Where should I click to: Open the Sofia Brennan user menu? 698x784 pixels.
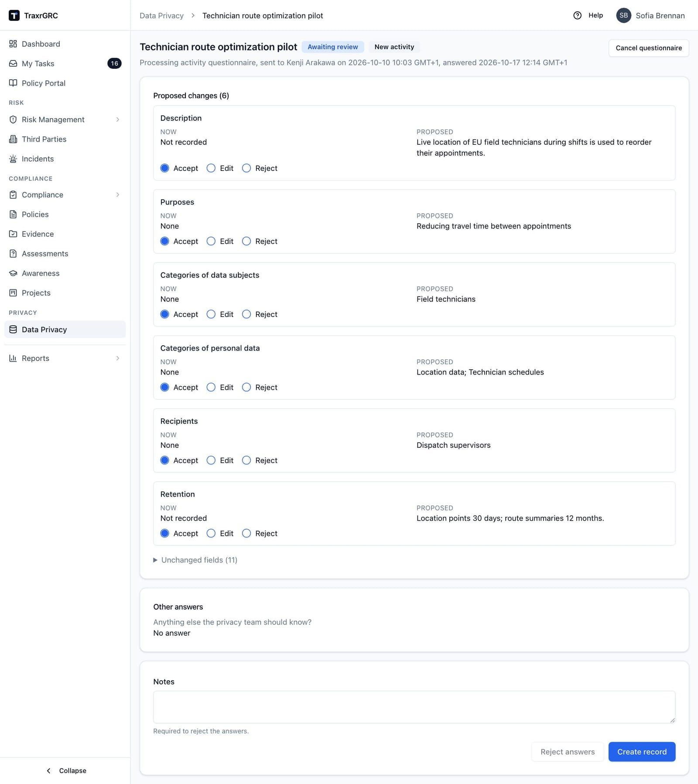coord(650,15)
